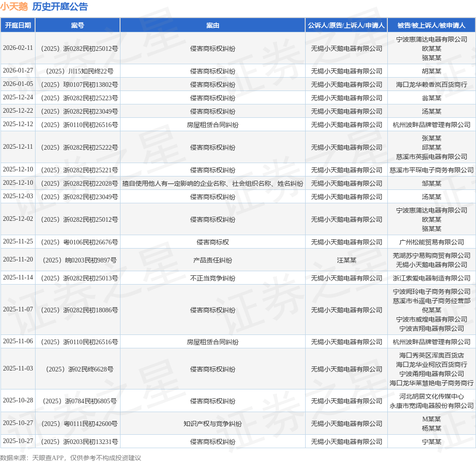The height and width of the screenshot is (462, 476).
Task: Click plaintiff 汪某某
Action: [x=346, y=260]
